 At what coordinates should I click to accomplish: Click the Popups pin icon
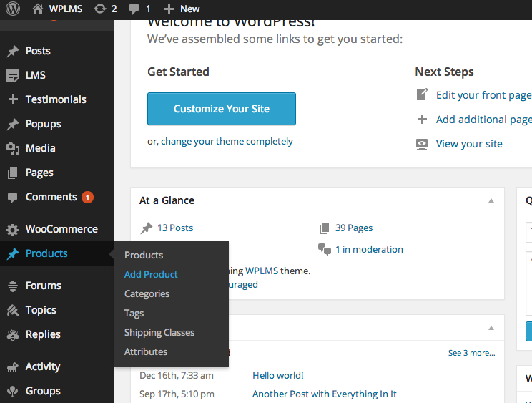pos(13,125)
